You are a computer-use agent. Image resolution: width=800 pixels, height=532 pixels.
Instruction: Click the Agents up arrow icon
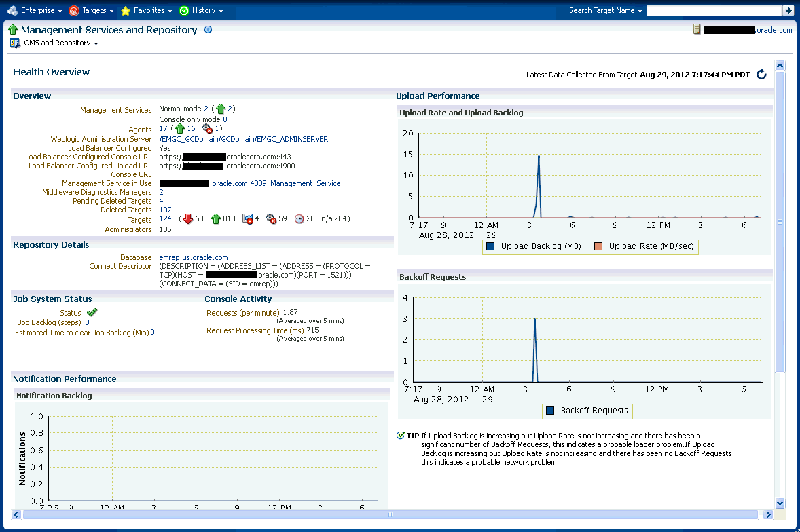[179, 129]
